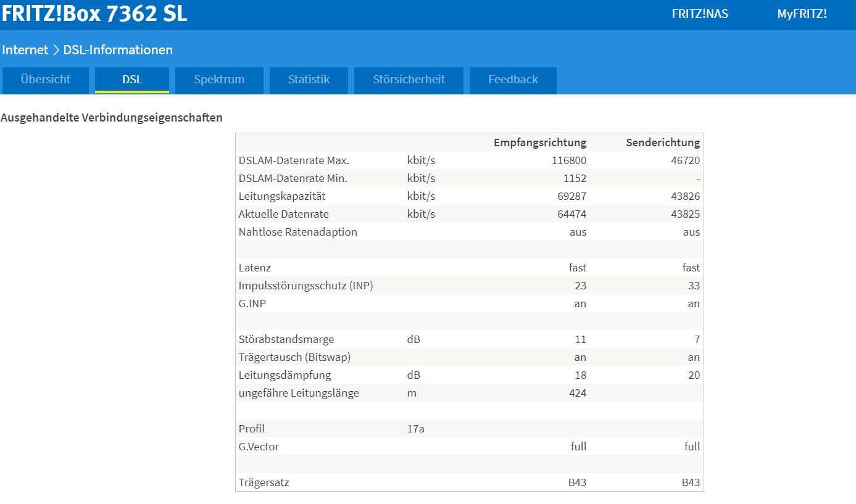Open FRITZ!NAS link in header

[700, 14]
